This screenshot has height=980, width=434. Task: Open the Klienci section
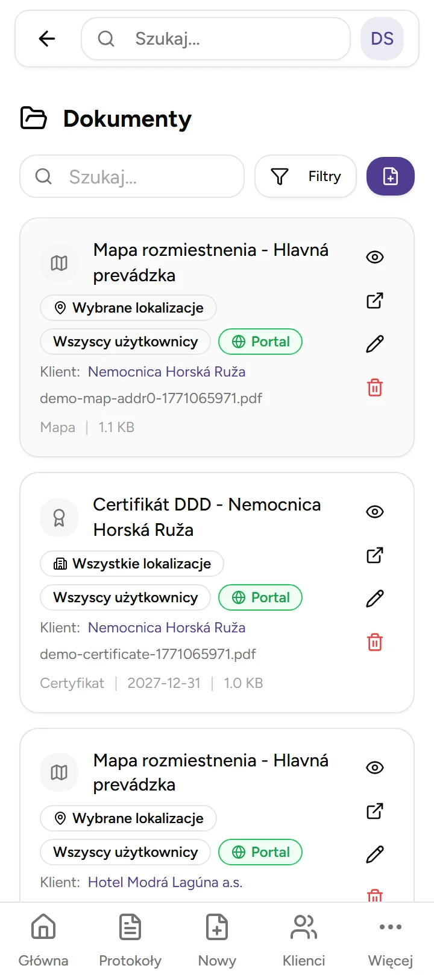click(303, 938)
